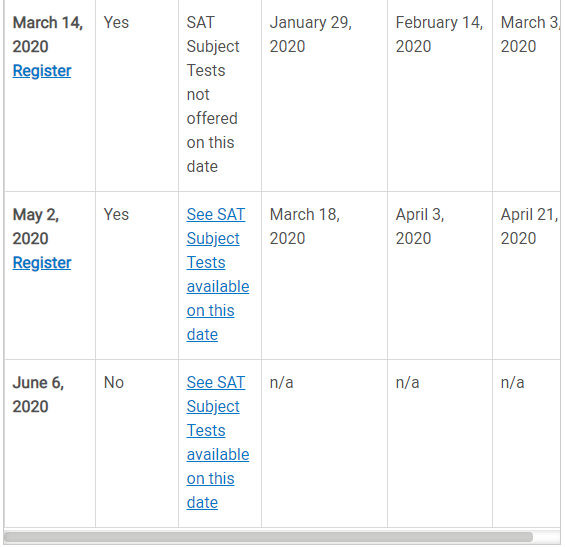Select the March 14, 2020 test date text
Image resolution: width=565 pixels, height=547 pixels.
48,35
